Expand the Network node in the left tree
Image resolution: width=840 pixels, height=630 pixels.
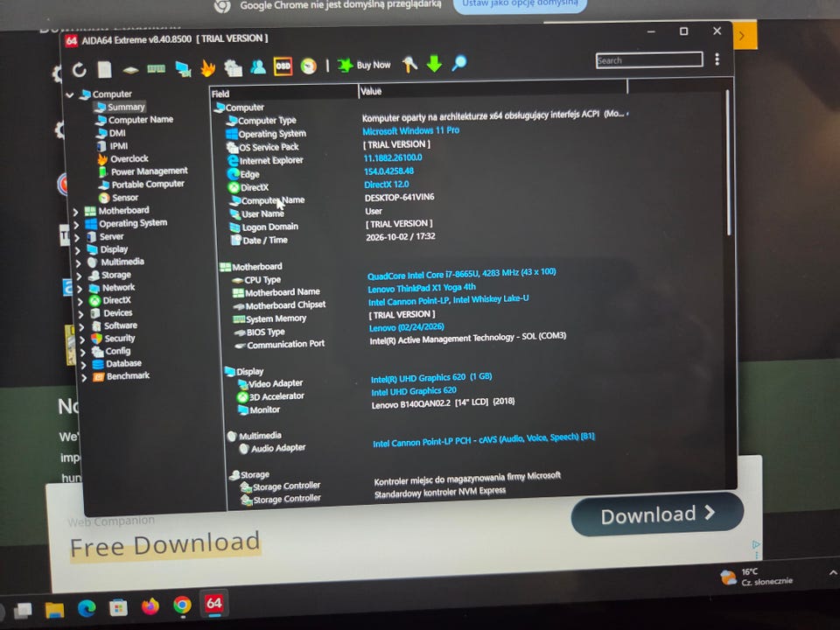pyautogui.click(x=80, y=289)
